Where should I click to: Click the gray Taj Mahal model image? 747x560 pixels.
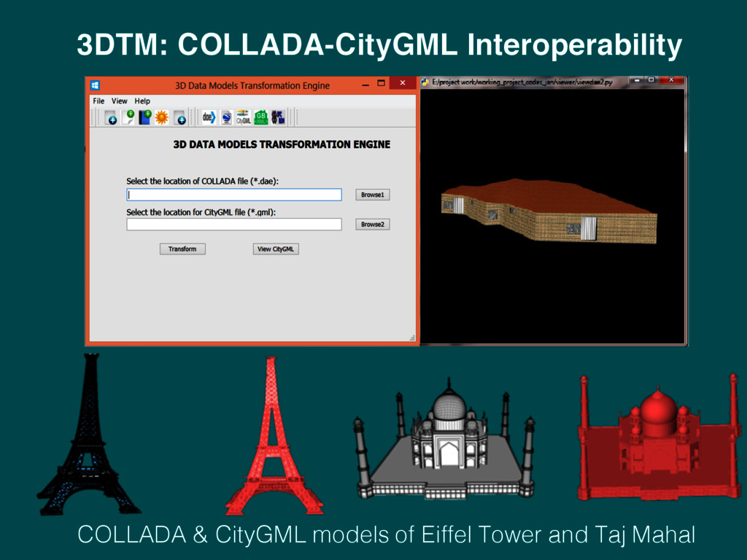point(446,438)
